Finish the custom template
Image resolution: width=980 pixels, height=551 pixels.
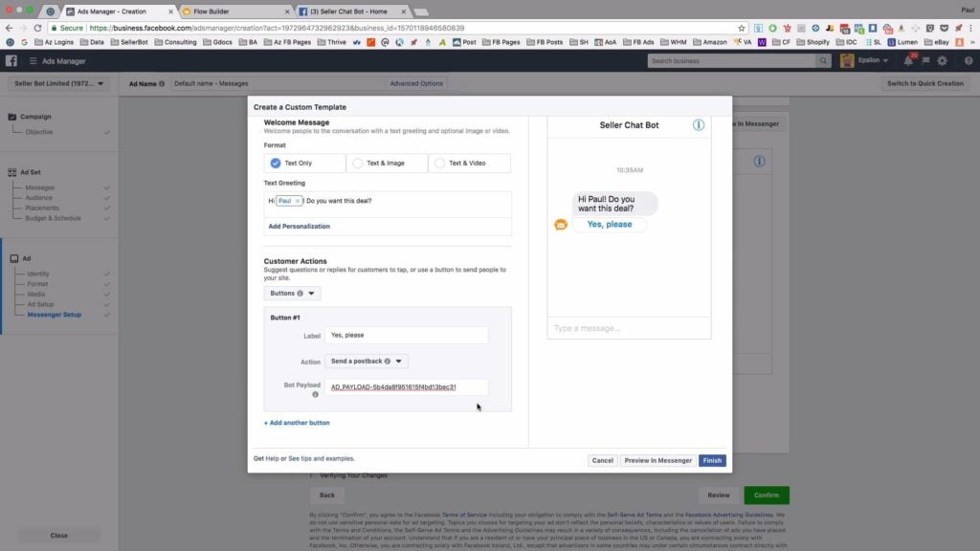712,460
